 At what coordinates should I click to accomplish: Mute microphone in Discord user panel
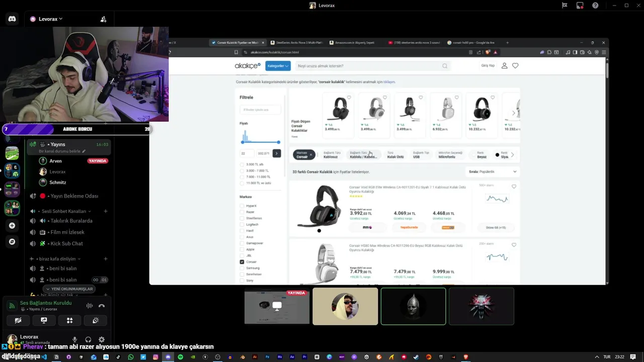click(x=75, y=340)
